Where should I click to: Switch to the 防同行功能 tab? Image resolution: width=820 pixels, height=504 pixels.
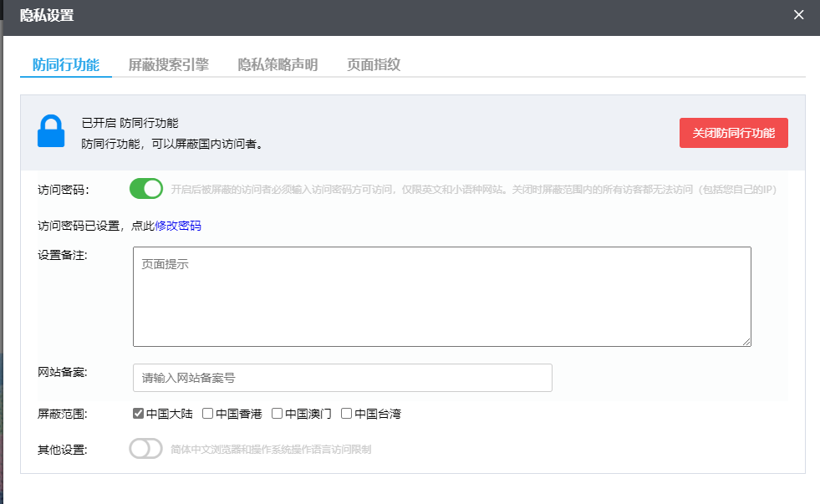pyautogui.click(x=65, y=64)
